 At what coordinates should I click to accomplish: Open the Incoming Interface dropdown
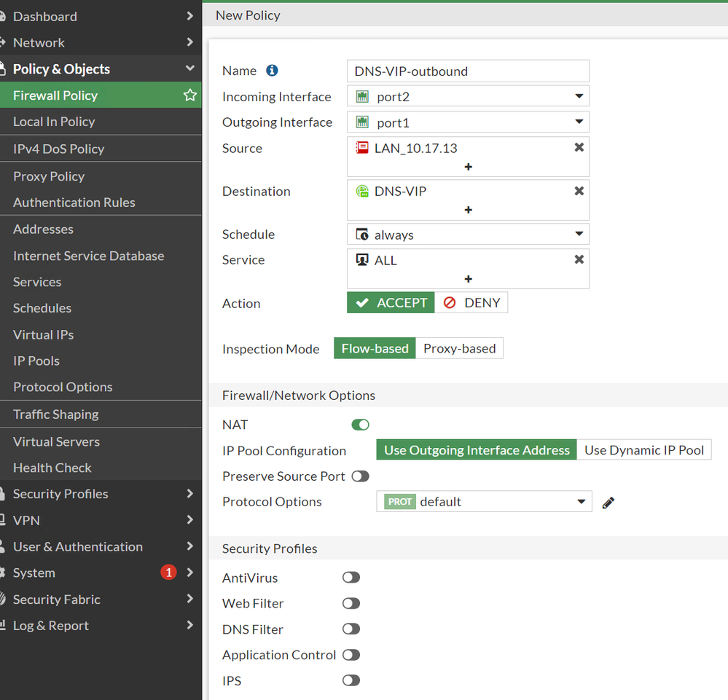pos(468,96)
